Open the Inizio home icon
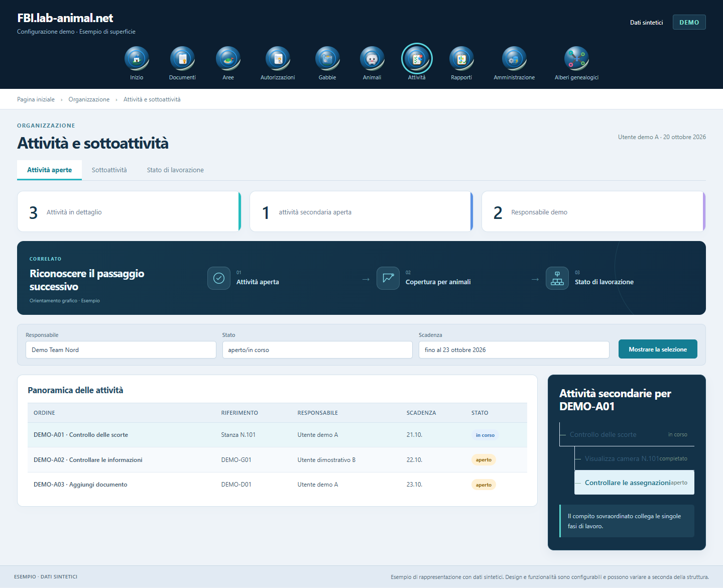This screenshot has height=588, width=723. click(x=137, y=58)
